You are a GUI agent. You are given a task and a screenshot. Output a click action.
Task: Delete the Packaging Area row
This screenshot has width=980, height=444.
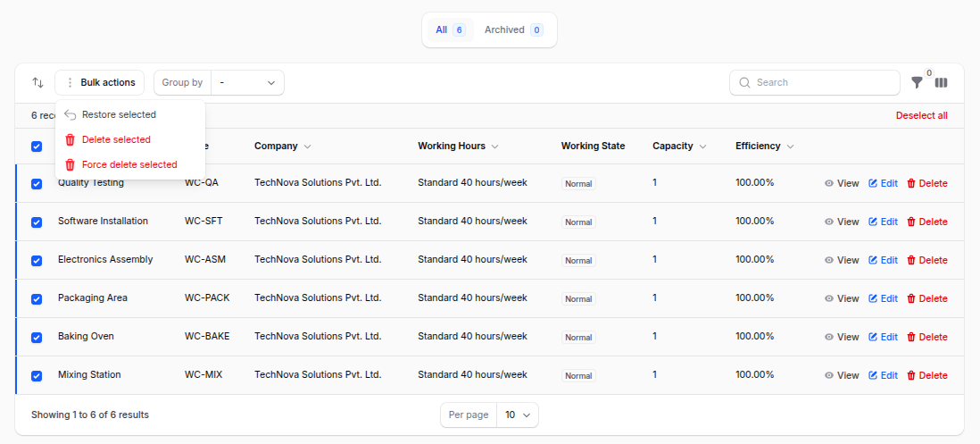(x=927, y=298)
